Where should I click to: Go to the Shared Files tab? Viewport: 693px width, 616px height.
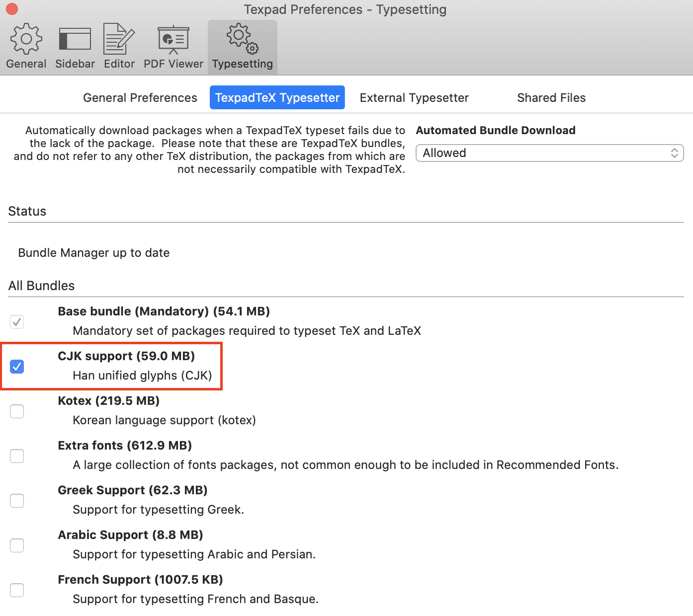551,97
